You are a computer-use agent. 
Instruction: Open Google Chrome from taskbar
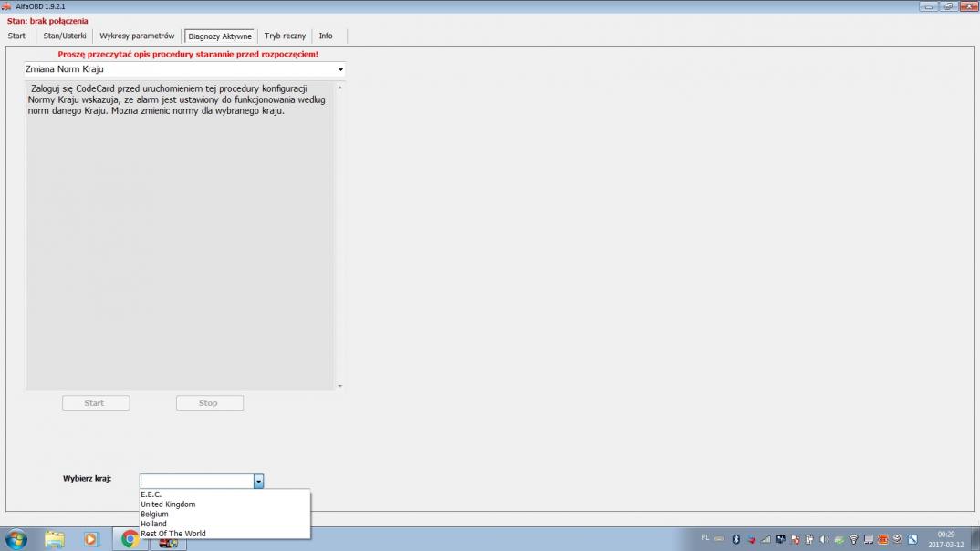[x=130, y=538]
